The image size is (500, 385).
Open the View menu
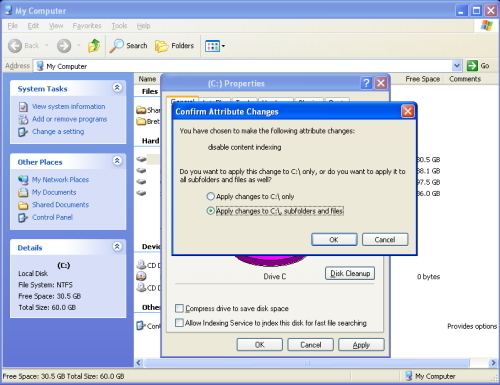(x=56, y=26)
